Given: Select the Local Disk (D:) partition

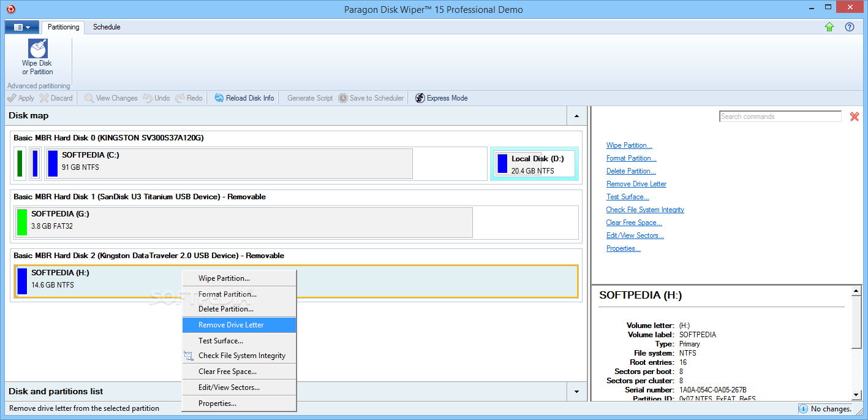Looking at the screenshot, I should point(534,164).
